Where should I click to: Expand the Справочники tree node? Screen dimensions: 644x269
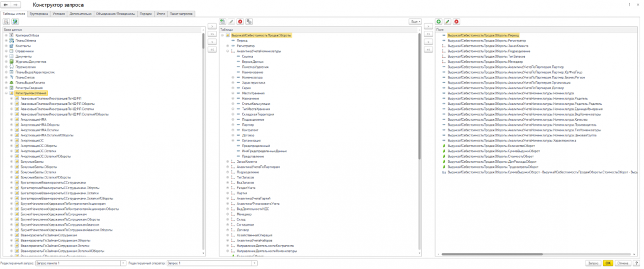pyautogui.click(x=6, y=51)
